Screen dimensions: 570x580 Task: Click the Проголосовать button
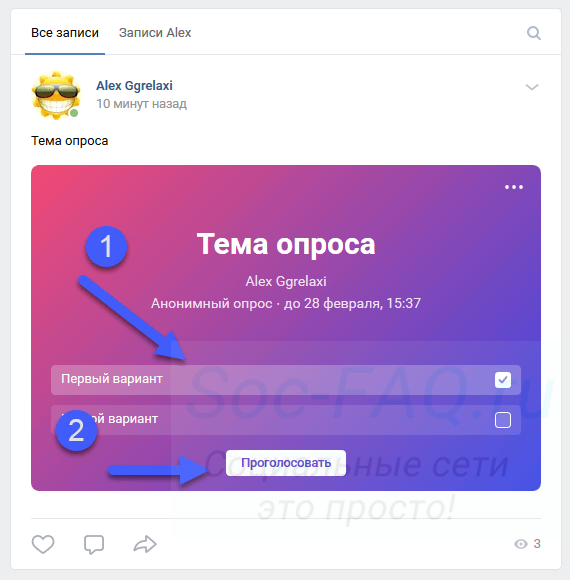point(286,463)
